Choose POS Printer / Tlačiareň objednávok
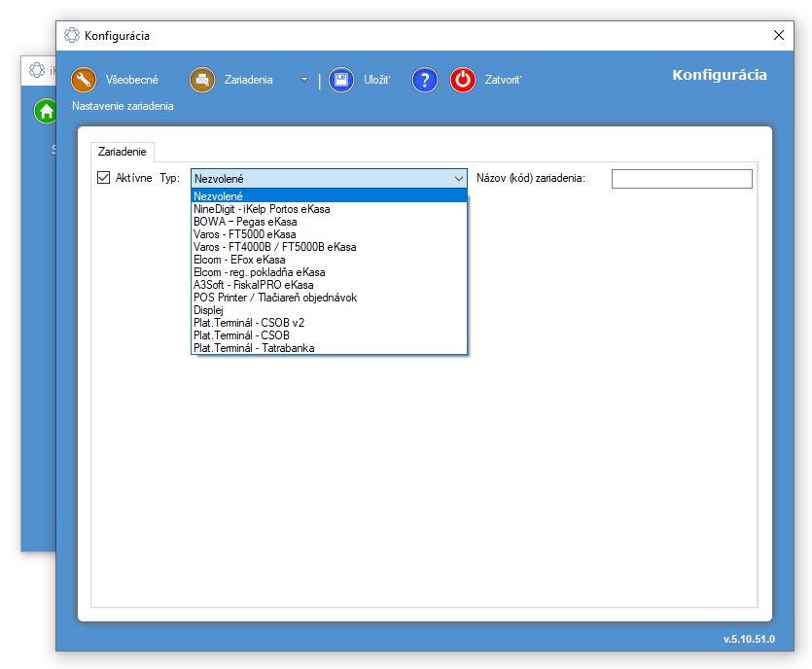Screen dimensions: 812x669 [275, 298]
